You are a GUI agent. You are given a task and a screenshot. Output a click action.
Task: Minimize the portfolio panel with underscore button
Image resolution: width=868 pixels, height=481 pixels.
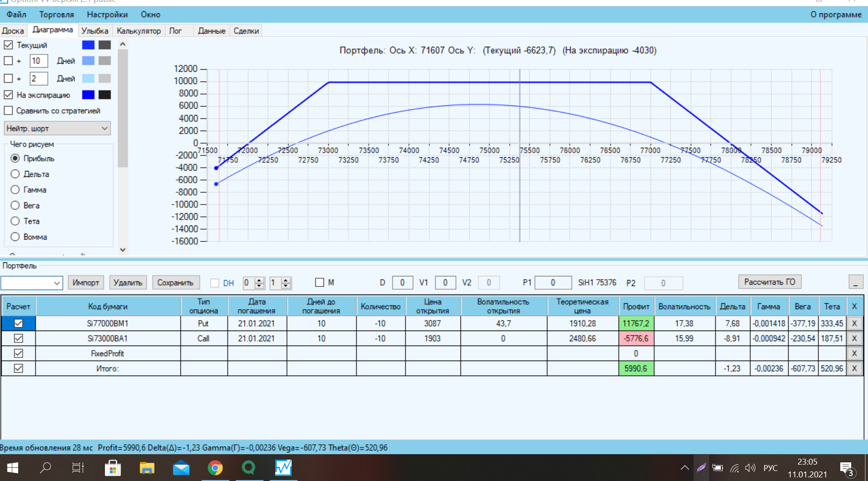[x=856, y=282]
